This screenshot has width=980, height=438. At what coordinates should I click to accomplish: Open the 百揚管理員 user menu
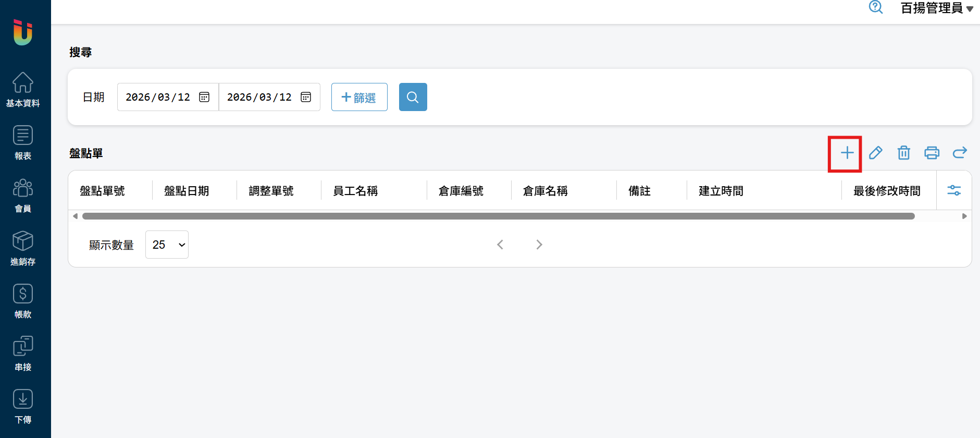click(936, 8)
